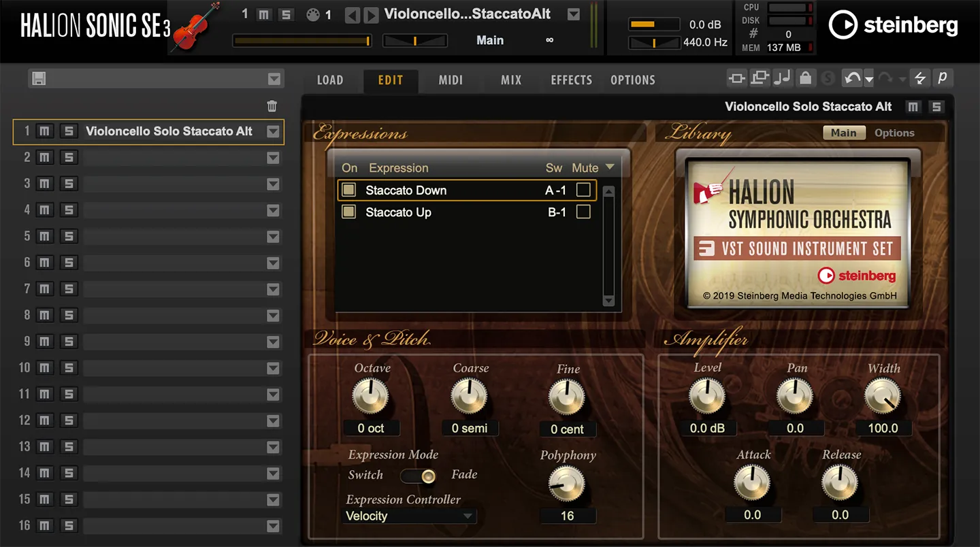Open slot 12 program dropdown arrow
980x547 pixels.
[273, 421]
